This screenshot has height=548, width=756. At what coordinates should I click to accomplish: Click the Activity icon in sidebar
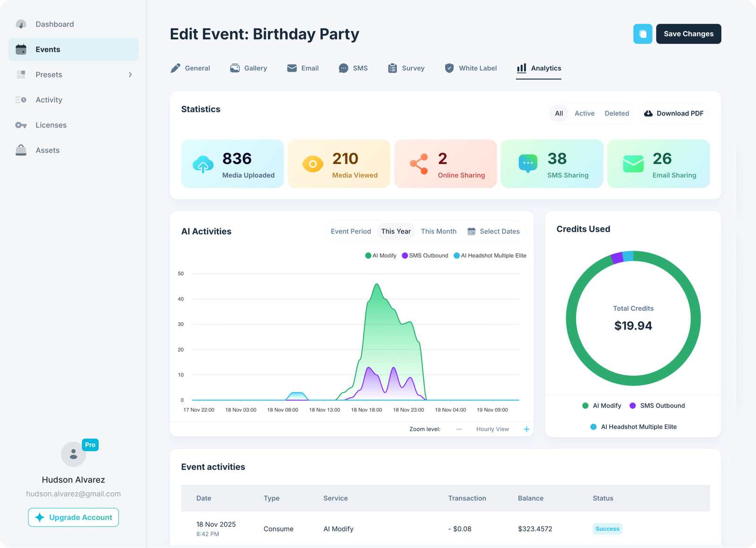coord(21,100)
